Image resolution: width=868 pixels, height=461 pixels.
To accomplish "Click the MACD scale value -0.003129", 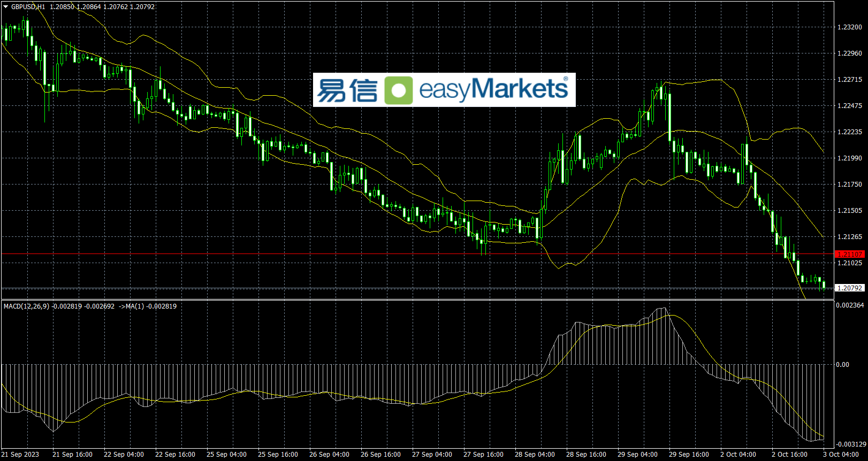I will pos(851,444).
